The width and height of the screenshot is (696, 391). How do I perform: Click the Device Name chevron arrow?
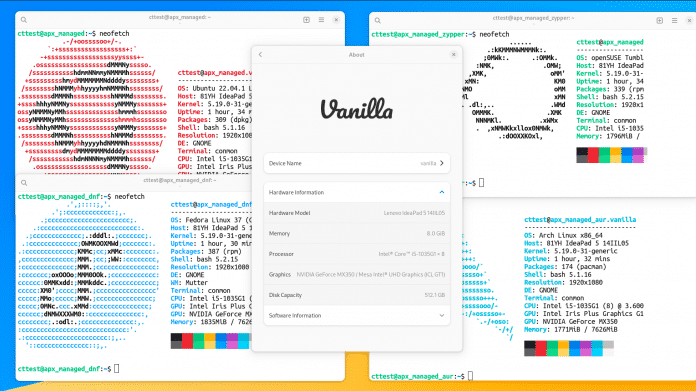click(442, 163)
